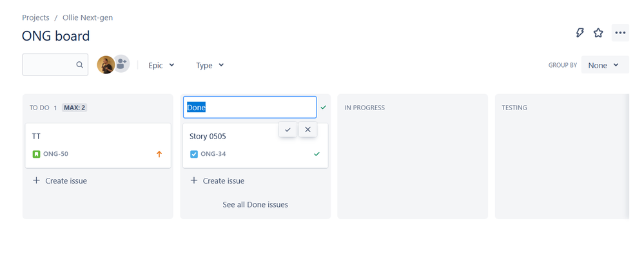This screenshot has width=644, height=270.
Task: Click See all Done issues
Action: pos(255,204)
